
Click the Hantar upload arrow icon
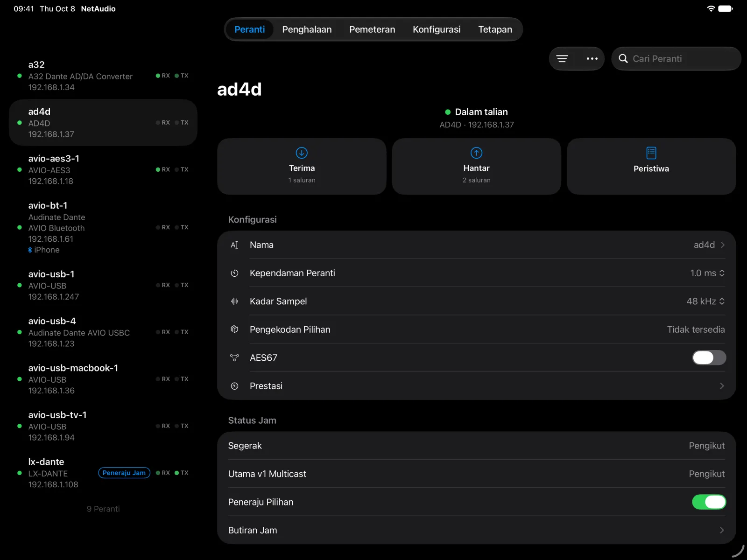click(x=476, y=153)
